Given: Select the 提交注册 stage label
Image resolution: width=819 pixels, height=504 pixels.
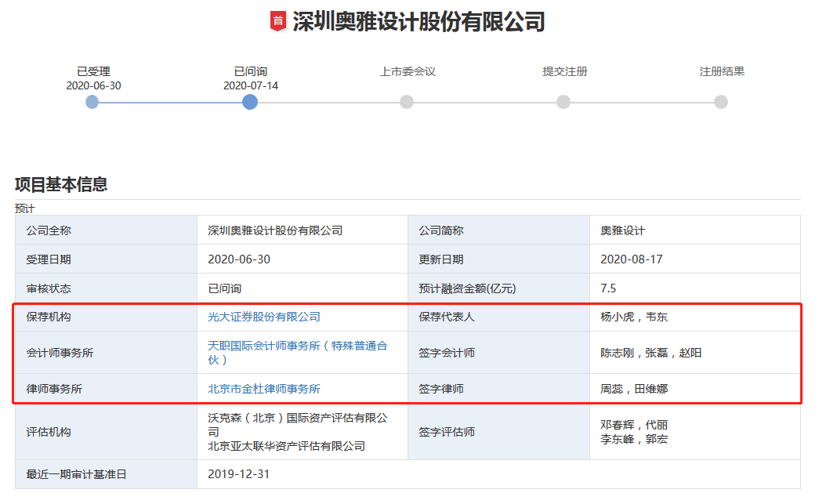Looking at the screenshot, I should (564, 71).
